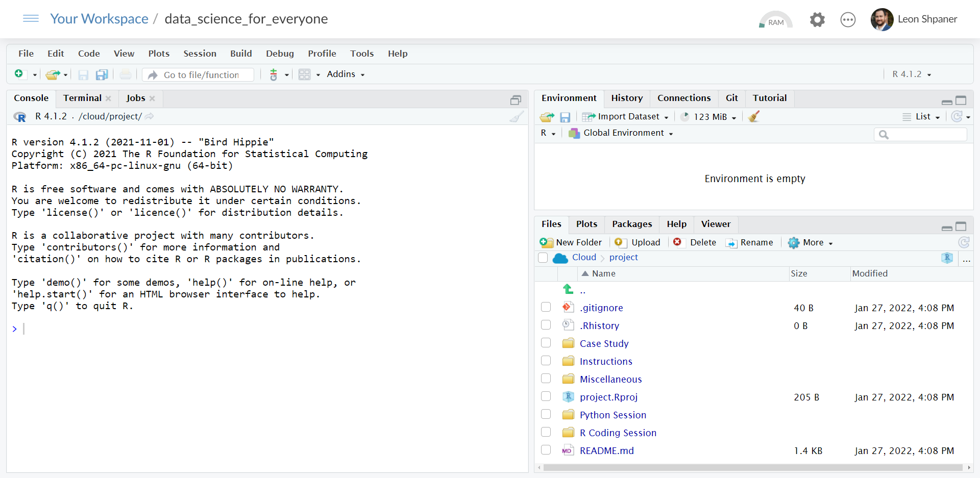The image size is (980, 478).
Task: Open the more options ellipsis circle
Action: pos(848,20)
